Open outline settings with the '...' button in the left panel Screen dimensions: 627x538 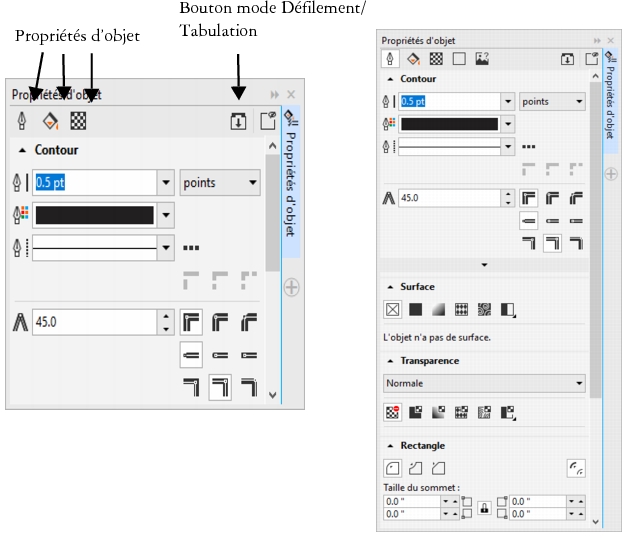click(x=191, y=246)
